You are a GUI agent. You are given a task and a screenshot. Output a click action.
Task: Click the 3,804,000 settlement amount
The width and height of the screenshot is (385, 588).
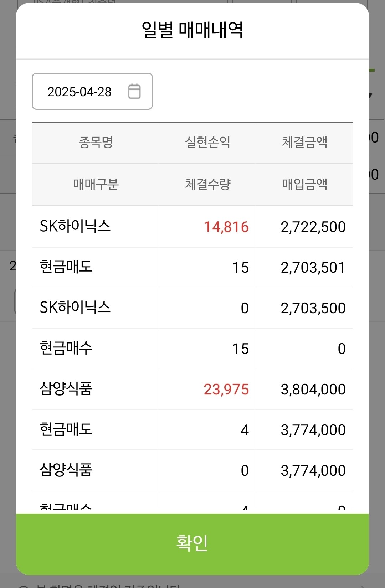click(313, 390)
